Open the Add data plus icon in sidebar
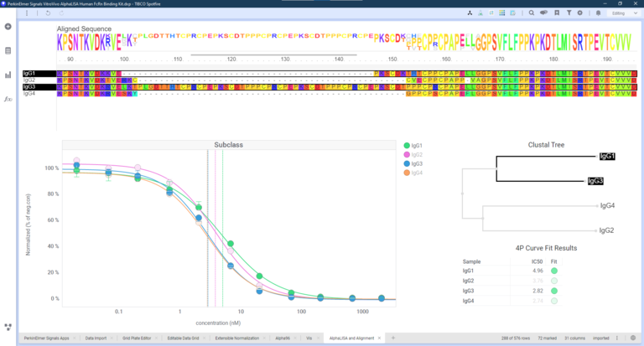Image resolution: width=644 pixels, height=346 pixels. point(8,27)
